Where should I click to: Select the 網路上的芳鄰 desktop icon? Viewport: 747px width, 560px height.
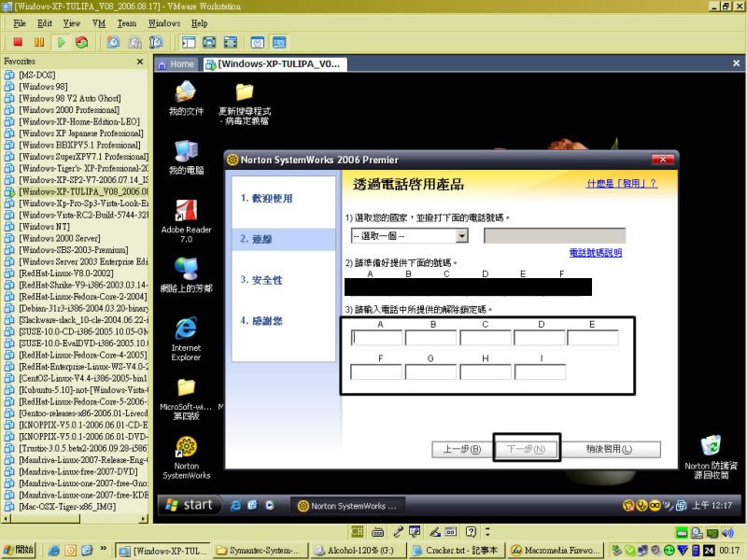[186, 274]
